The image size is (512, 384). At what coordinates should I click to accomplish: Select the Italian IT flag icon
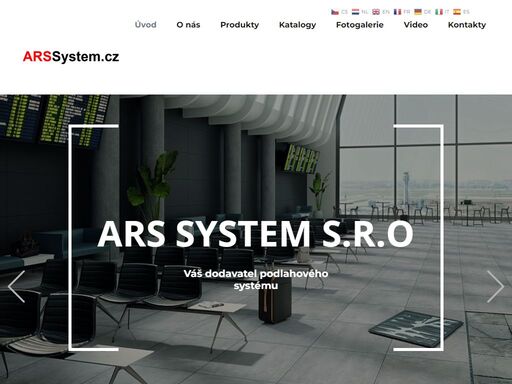point(439,12)
